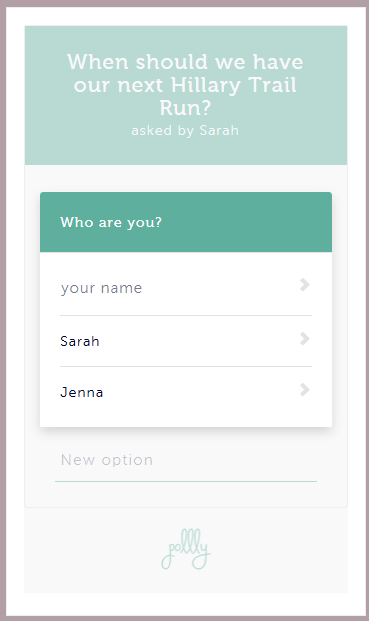Click the chevron icon in Sarah's row

point(304,339)
